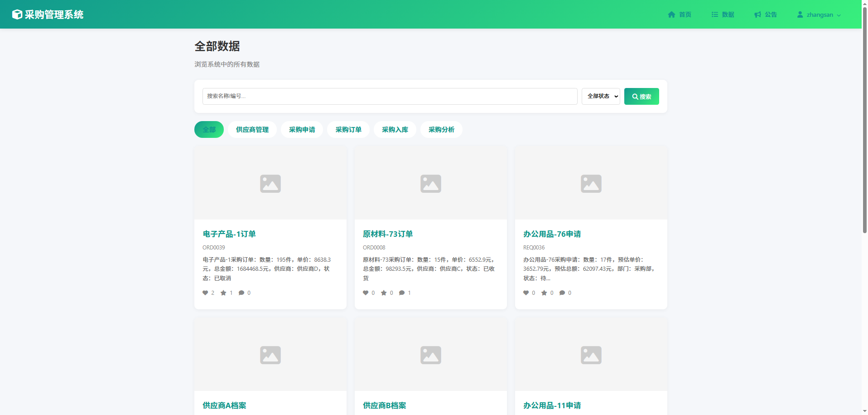Like the 电子产品-1订单 card via heart icon
Image resolution: width=868 pixels, height=415 pixels.
pos(205,293)
